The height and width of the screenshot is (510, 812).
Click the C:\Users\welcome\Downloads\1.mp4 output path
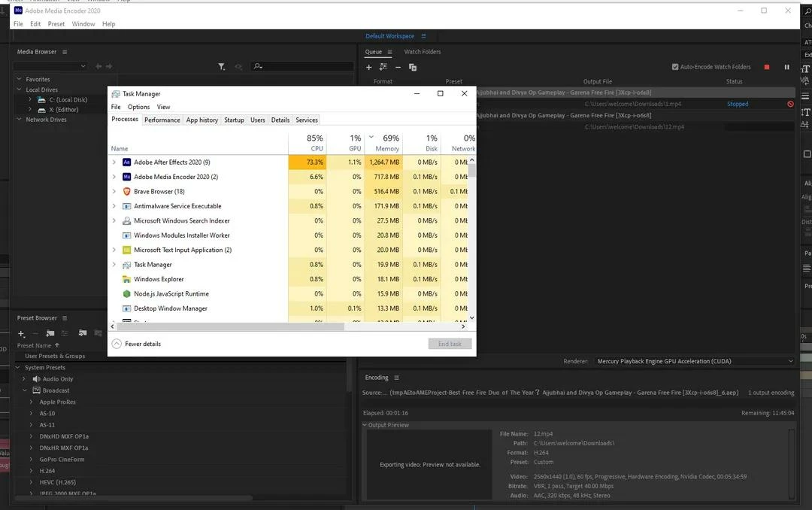pos(633,104)
